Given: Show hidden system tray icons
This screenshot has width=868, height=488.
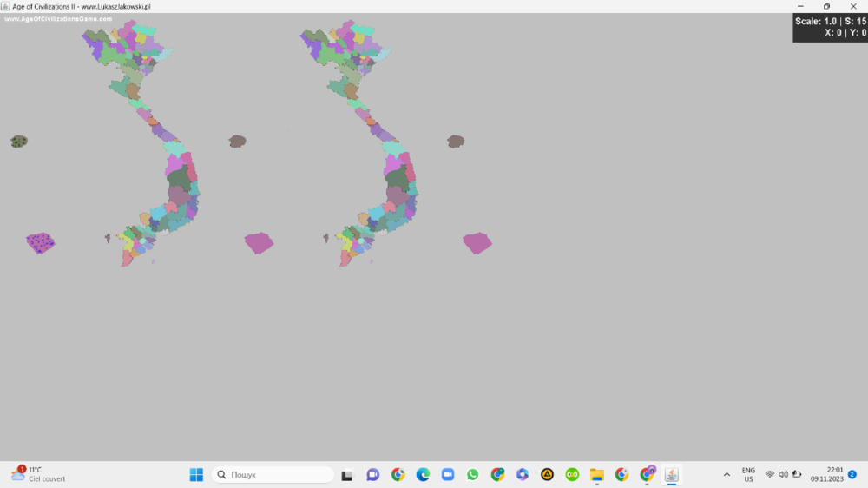Looking at the screenshot, I should tap(727, 475).
